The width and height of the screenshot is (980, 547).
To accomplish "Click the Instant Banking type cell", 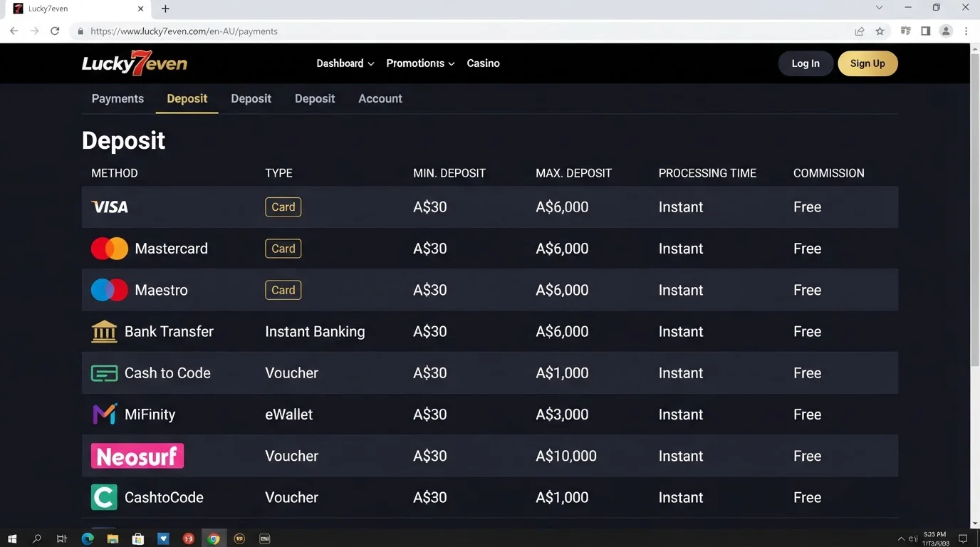I will [x=315, y=331].
